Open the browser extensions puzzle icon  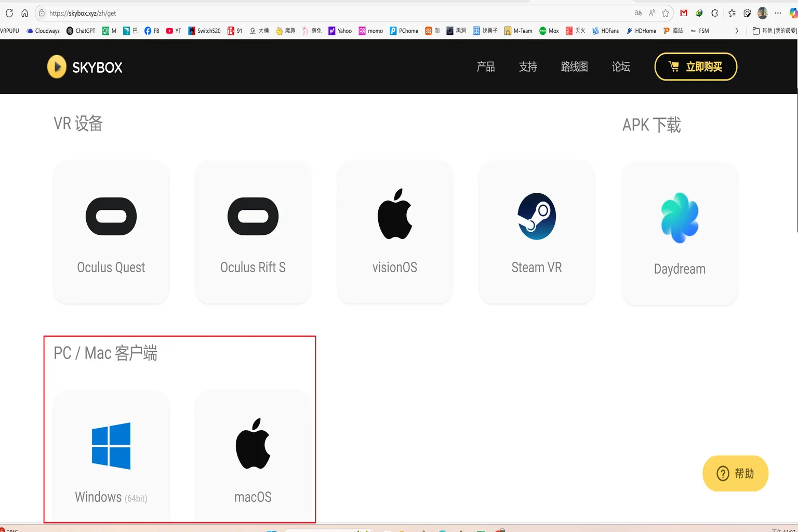[715, 13]
